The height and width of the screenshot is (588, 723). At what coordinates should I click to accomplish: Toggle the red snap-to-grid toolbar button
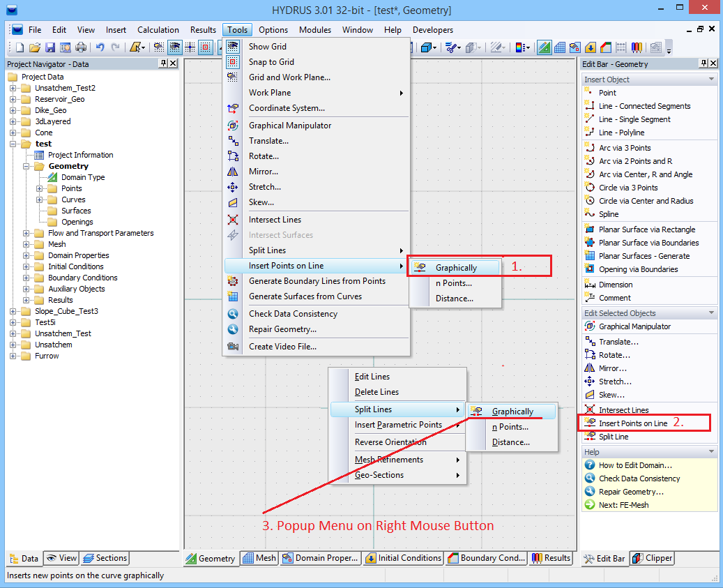tap(206, 47)
